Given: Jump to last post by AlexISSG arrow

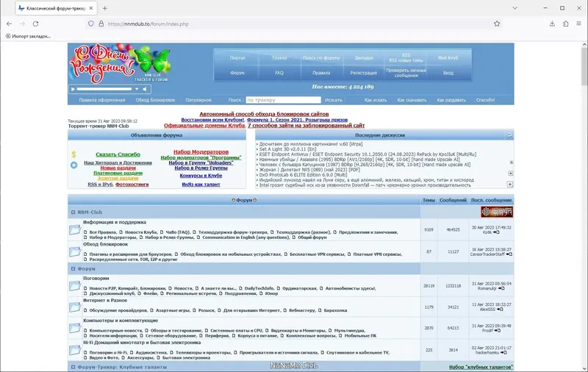Looking at the screenshot, I should [x=500, y=310].
